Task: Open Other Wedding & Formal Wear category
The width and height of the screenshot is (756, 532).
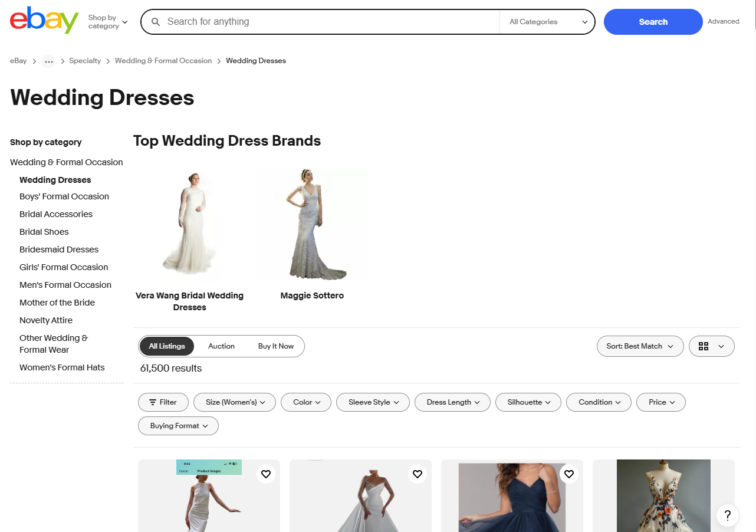Action: (54, 344)
